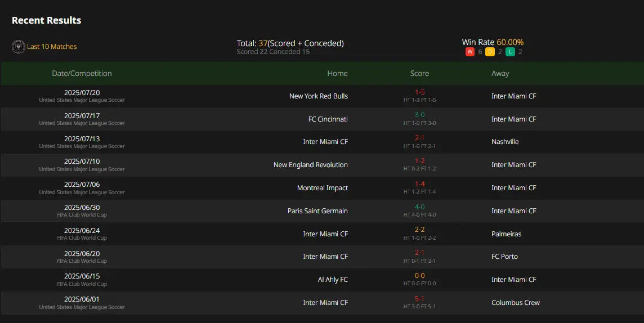Click the green L loss badge

[510, 52]
